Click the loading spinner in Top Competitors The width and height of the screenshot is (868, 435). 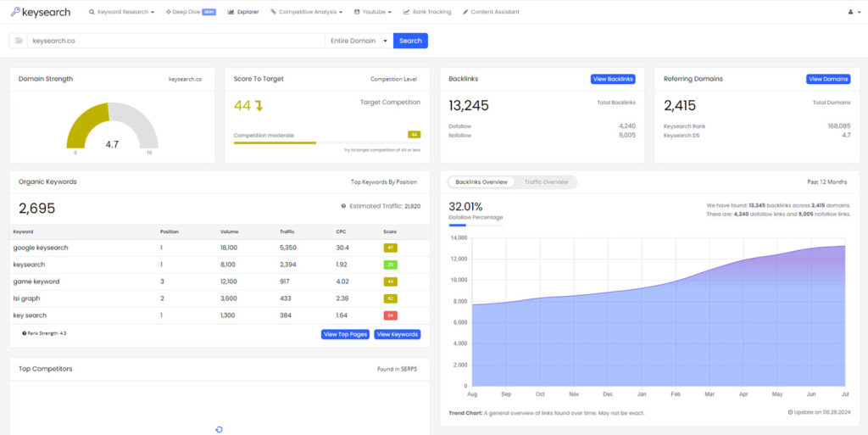(220, 429)
